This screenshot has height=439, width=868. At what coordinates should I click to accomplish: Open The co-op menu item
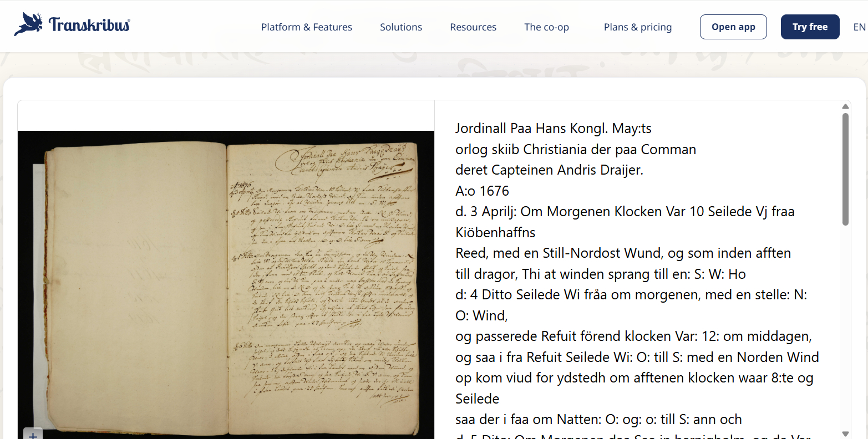pos(546,27)
